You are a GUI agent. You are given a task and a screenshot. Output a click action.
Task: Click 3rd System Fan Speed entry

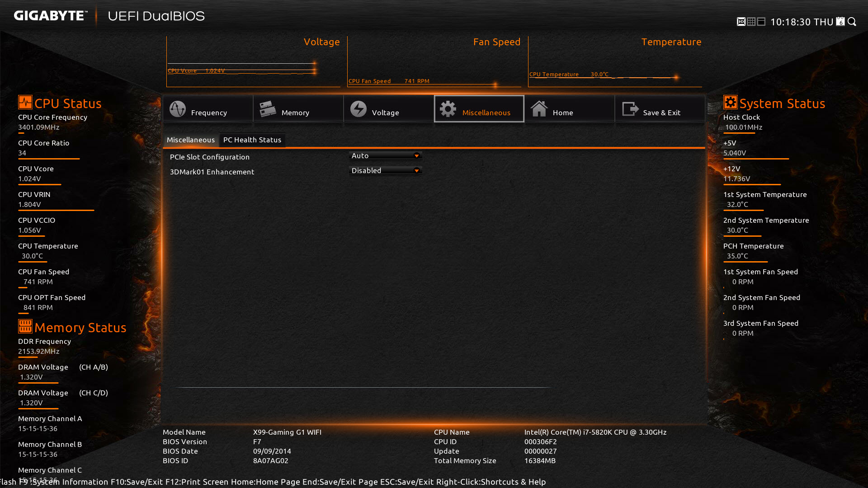(761, 328)
